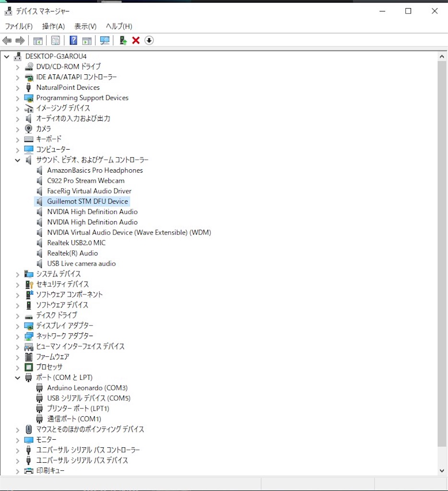The width and height of the screenshot is (448, 491).
Task: Click the puzzle icon for ソフトウェア コンポーネント
Action: pyautogui.click(x=29, y=294)
